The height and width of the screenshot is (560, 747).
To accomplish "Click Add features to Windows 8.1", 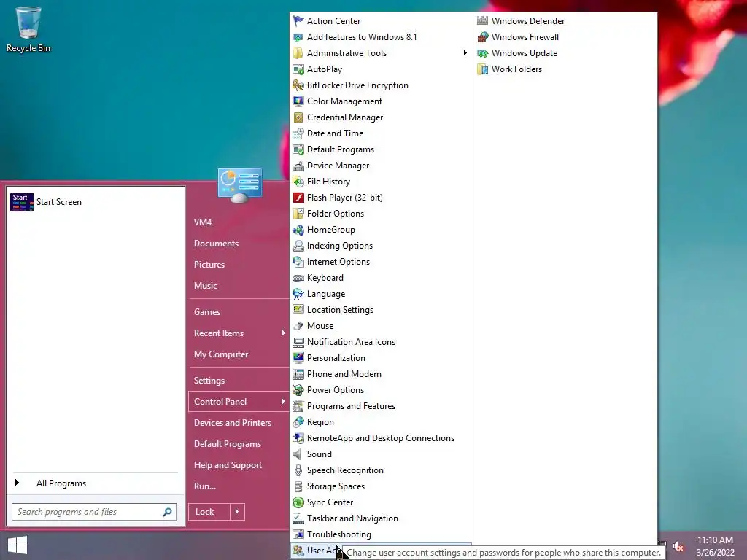I will click(362, 37).
